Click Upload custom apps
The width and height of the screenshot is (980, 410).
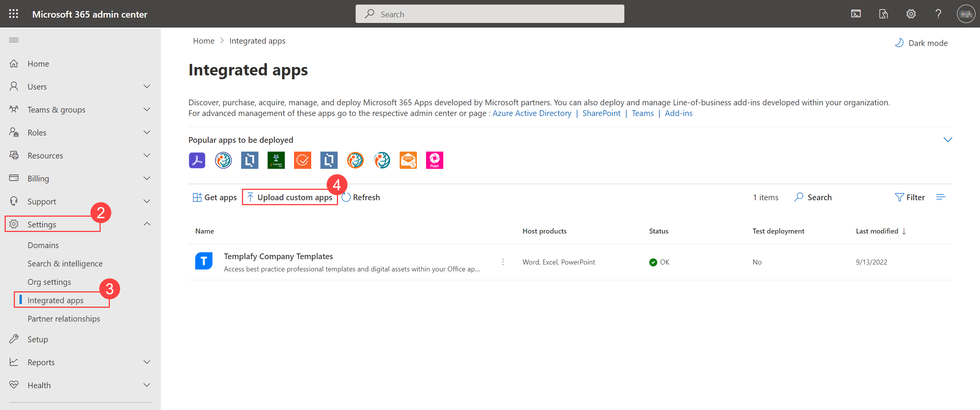[290, 197]
